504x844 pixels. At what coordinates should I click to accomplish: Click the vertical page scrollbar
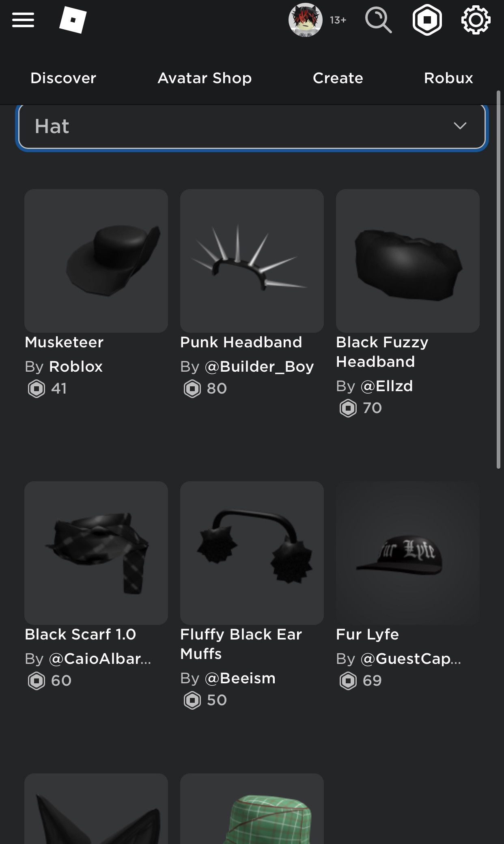499,280
